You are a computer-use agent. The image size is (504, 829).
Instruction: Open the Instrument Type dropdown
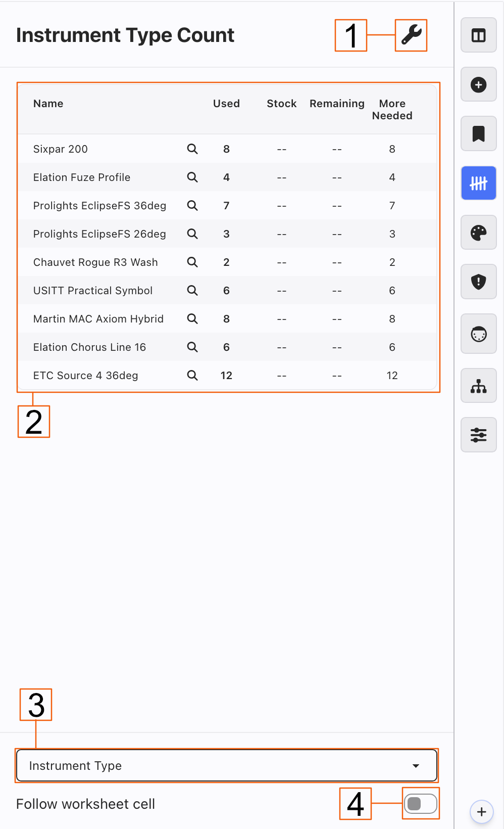tap(226, 766)
